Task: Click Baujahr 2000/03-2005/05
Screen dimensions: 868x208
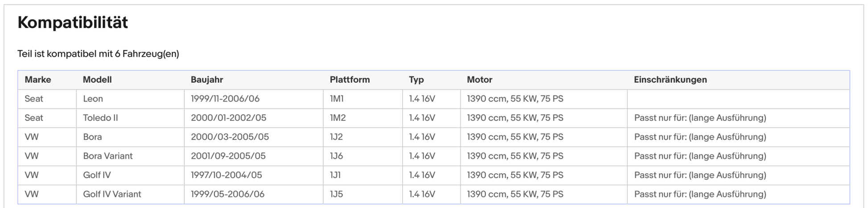Action: coord(230,137)
